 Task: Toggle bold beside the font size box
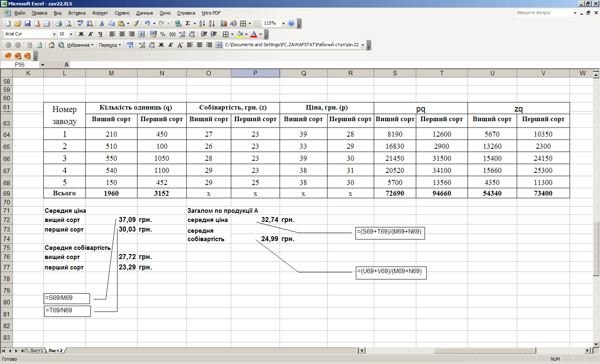click(81, 34)
